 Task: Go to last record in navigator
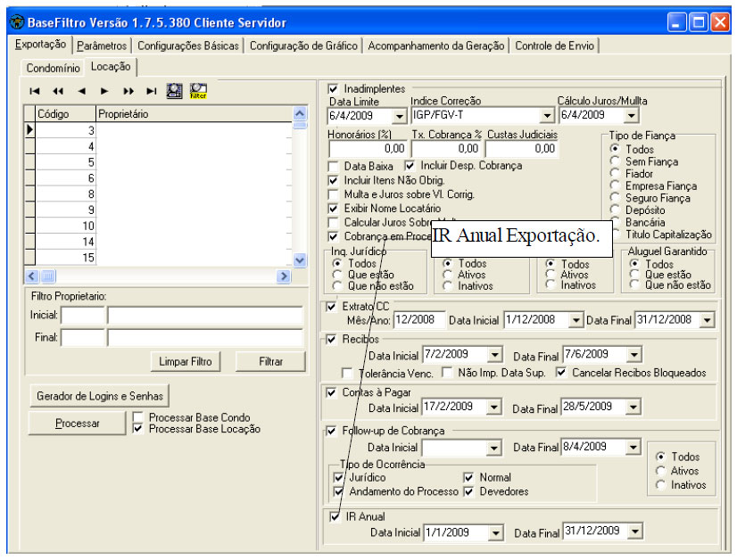[x=151, y=91]
